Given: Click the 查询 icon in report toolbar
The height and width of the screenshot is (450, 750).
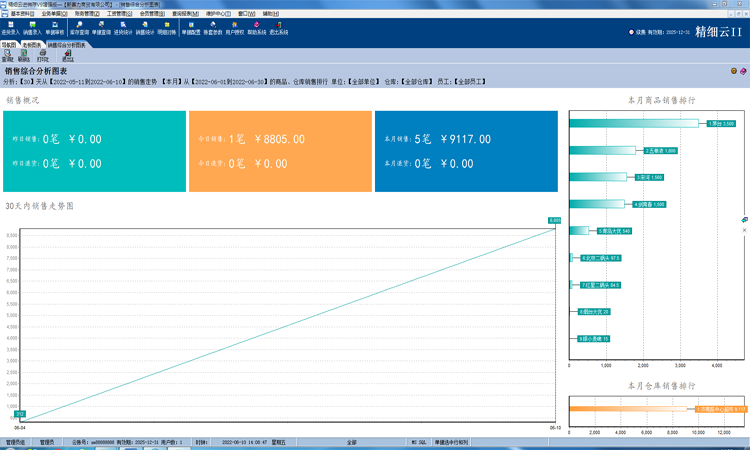Looking at the screenshot, I should (8, 56).
